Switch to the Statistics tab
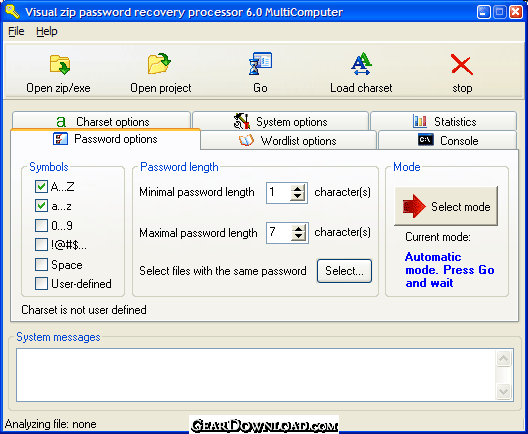 (444, 122)
